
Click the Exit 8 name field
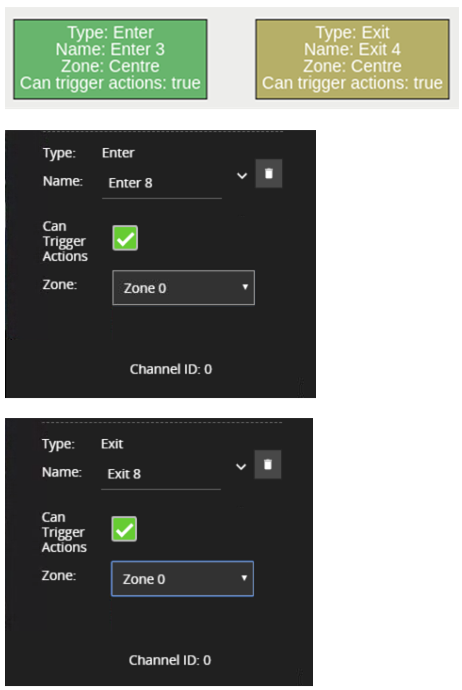(161, 474)
